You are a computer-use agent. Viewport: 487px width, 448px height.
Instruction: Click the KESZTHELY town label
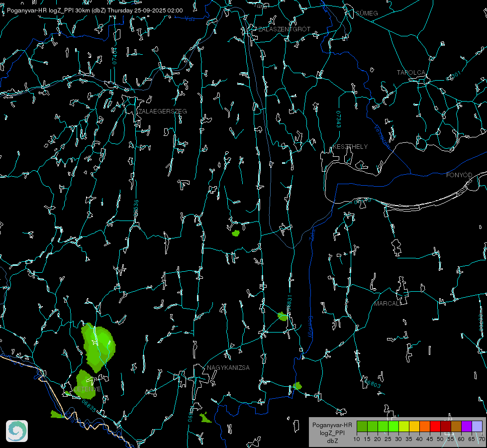pyautogui.click(x=350, y=147)
